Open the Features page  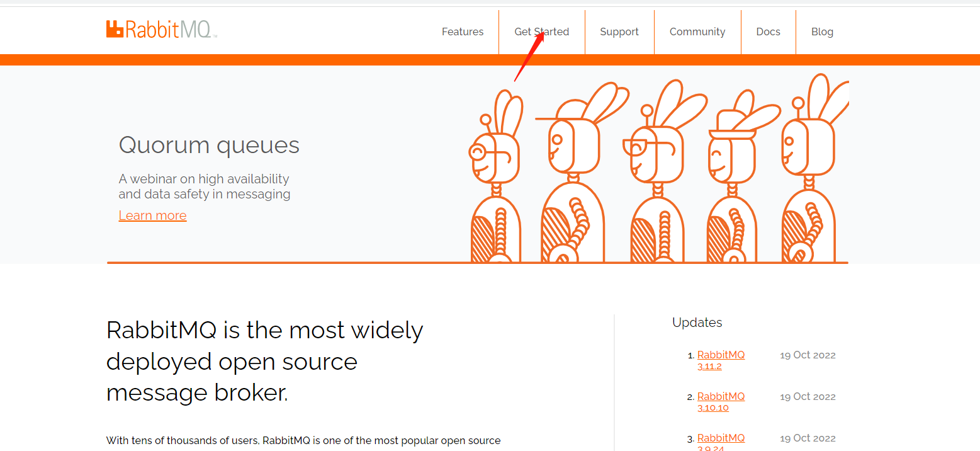coord(463,31)
